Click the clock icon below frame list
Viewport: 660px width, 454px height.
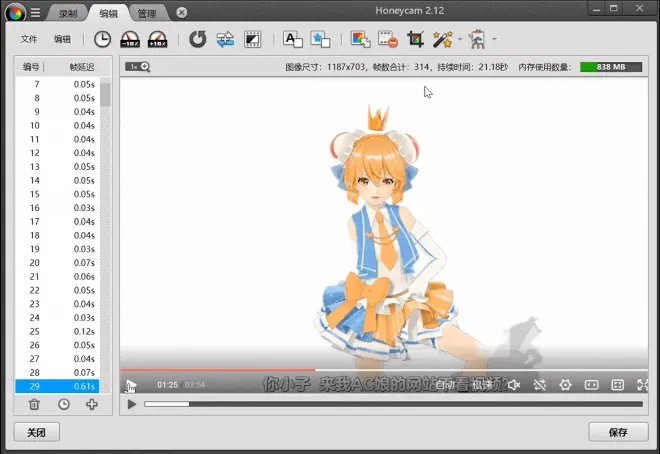coord(64,404)
